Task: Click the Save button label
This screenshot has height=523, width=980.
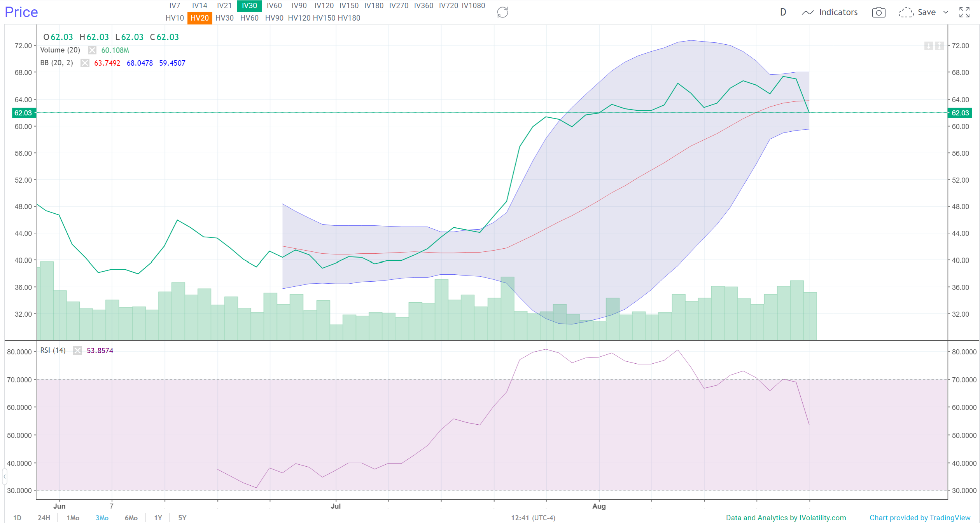Action: coord(927,12)
